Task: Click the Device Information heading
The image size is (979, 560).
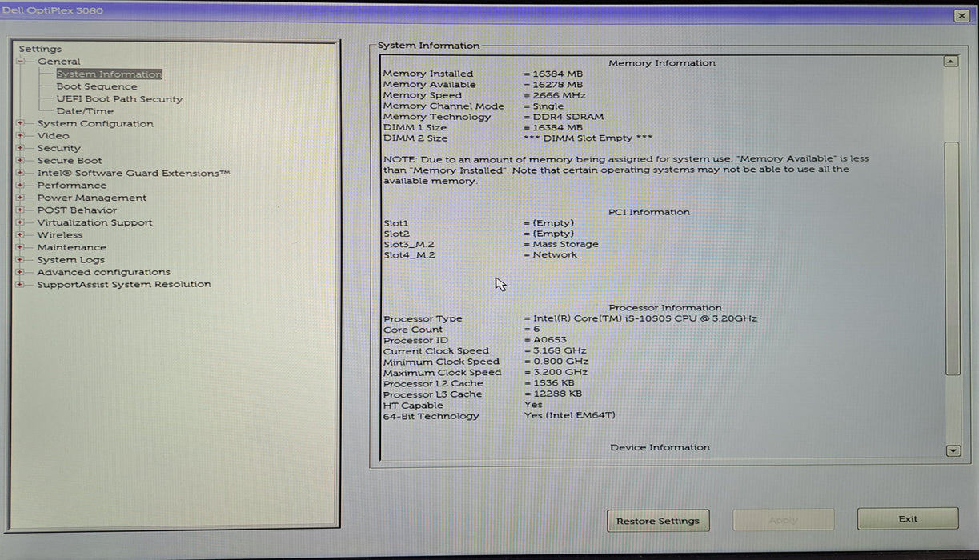Action: tap(660, 447)
